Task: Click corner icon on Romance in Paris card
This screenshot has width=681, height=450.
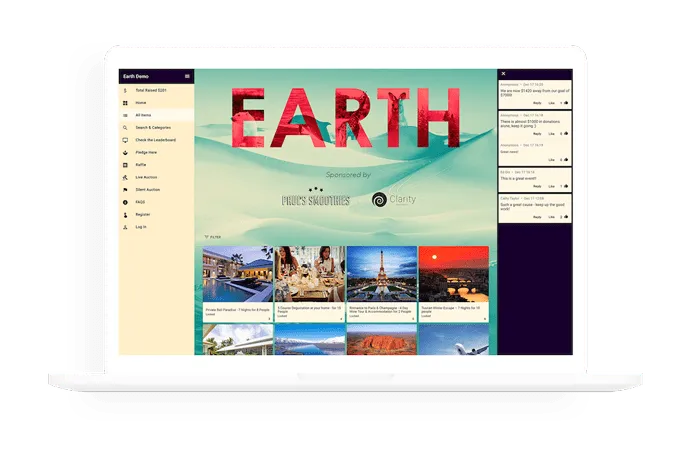Action: tap(413, 319)
